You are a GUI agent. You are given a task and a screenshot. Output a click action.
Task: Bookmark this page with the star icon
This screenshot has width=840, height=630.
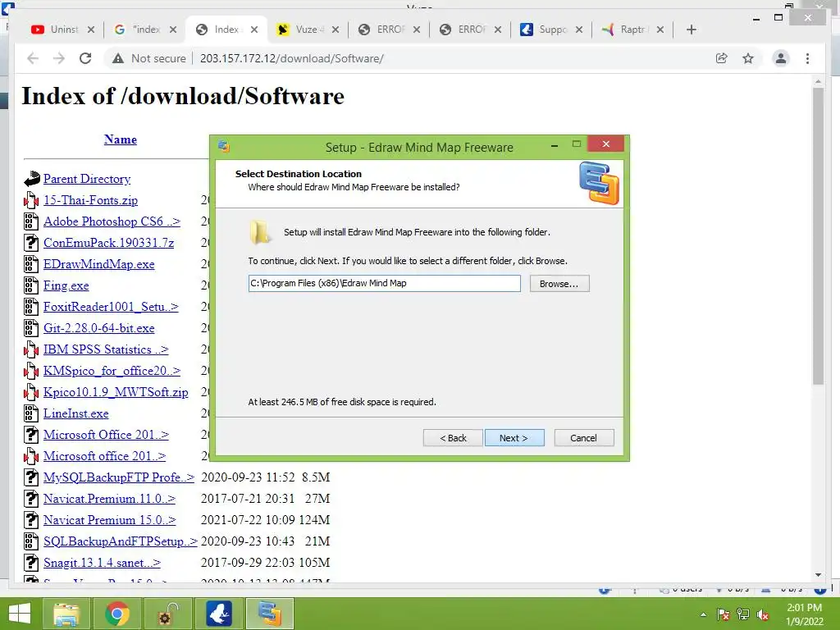pos(748,58)
